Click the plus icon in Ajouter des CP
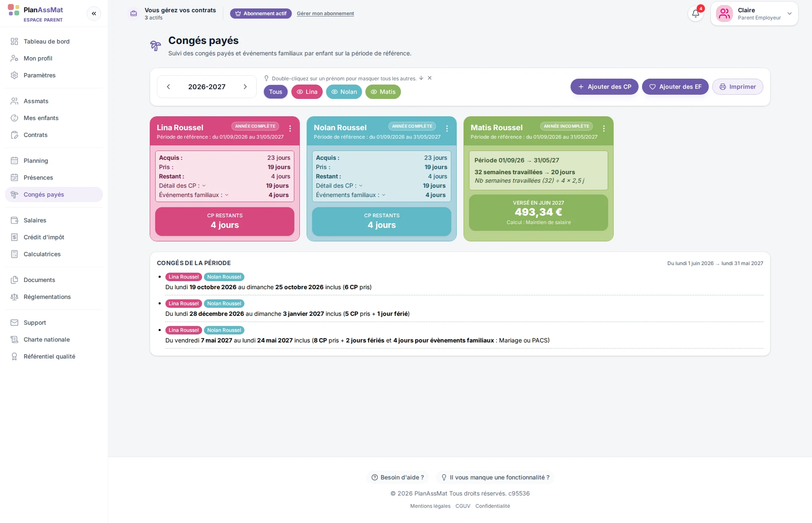This screenshot has height=523, width=812. click(x=581, y=87)
